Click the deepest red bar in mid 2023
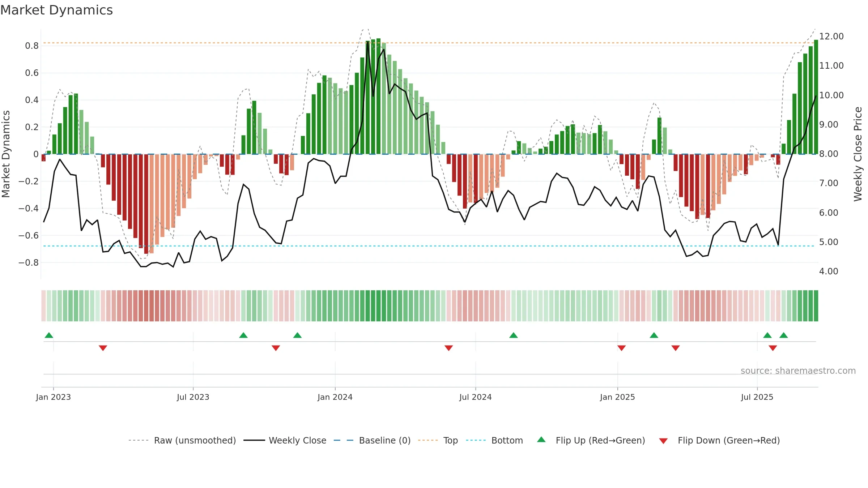The height and width of the screenshot is (488, 868). pos(146,204)
